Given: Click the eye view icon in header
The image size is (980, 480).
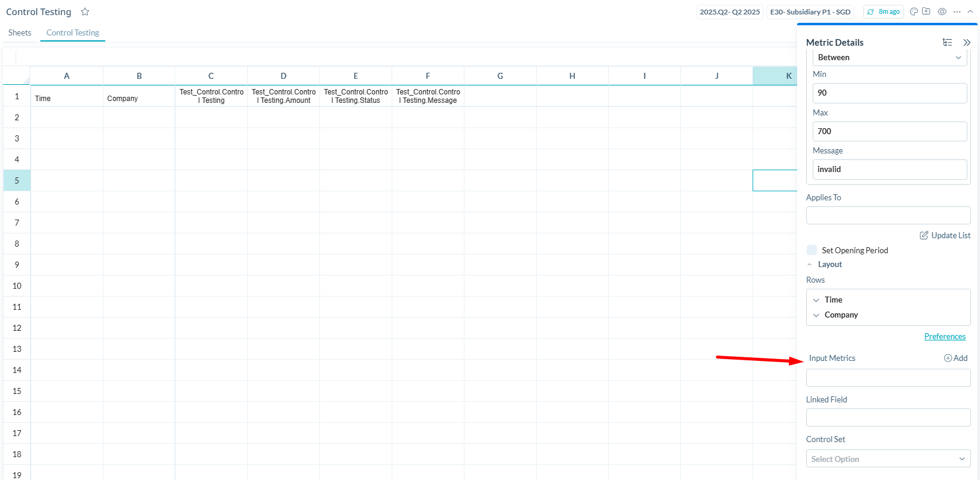Looking at the screenshot, I should 942,11.
